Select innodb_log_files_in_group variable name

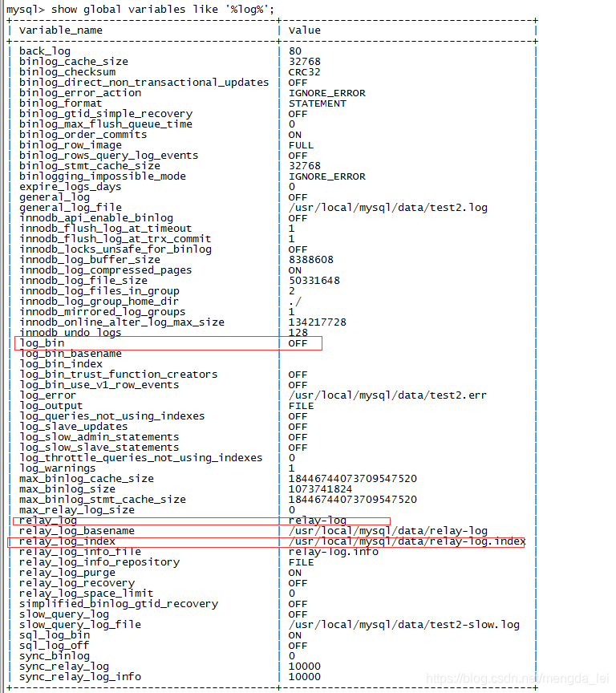tap(99, 291)
